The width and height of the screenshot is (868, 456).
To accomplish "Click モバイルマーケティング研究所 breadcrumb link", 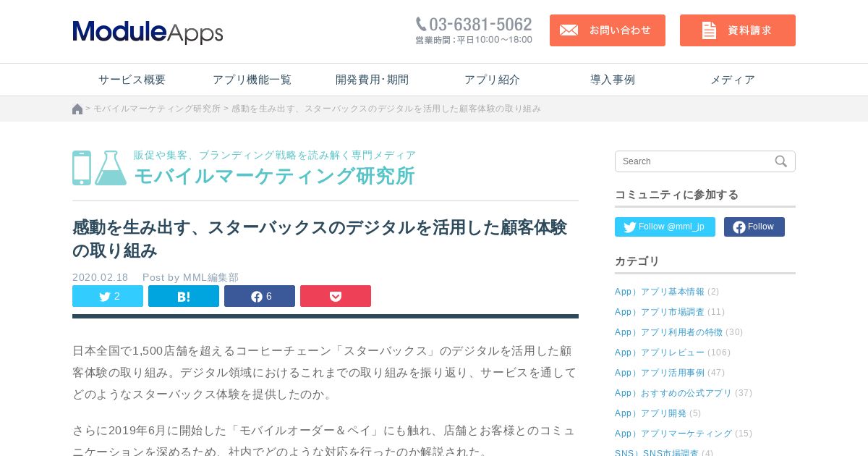I will (x=157, y=109).
